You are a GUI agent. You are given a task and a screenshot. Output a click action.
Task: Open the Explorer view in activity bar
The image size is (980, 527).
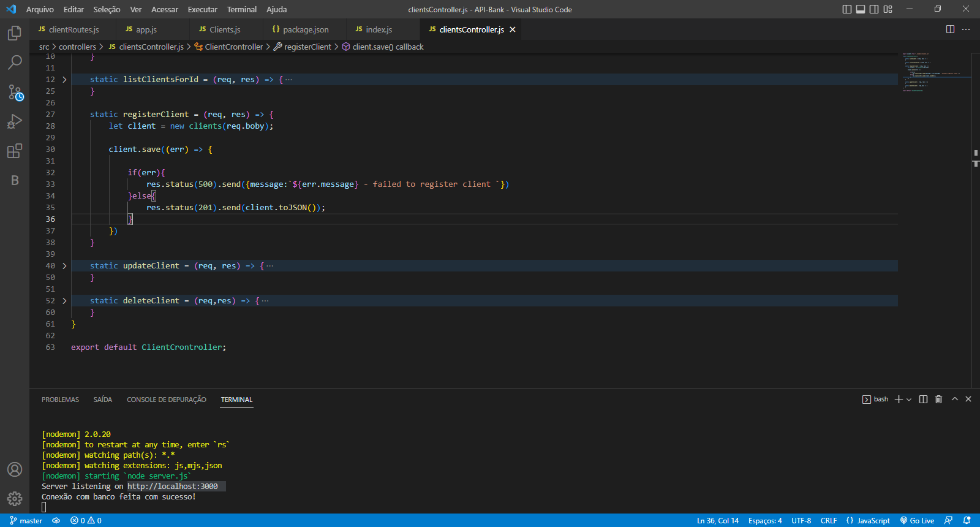15,33
